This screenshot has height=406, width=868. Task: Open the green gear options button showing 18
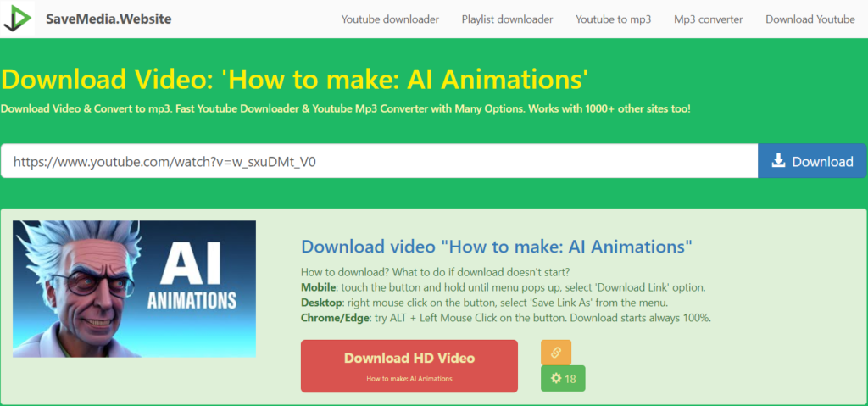(x=563, y=379)
